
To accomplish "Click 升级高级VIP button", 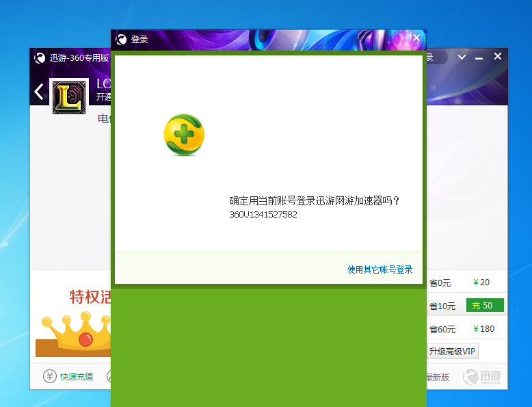I will 452,352.
